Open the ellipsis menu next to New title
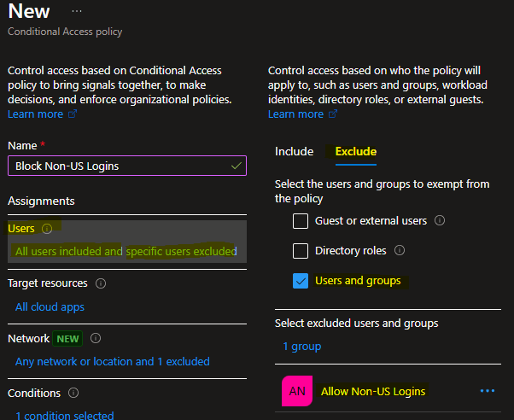 pyautogui.click(x=77, y=12)
